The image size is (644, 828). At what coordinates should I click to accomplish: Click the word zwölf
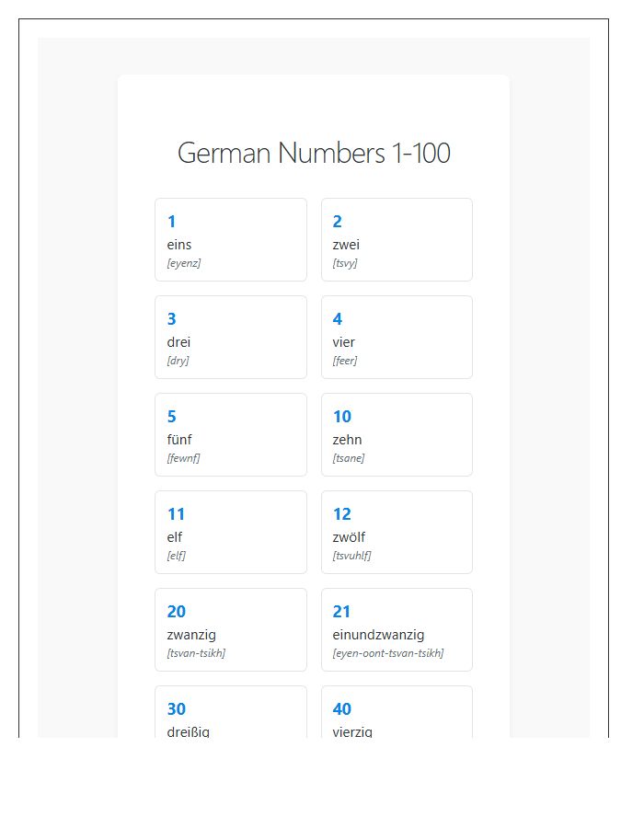(x=349, y=537)
